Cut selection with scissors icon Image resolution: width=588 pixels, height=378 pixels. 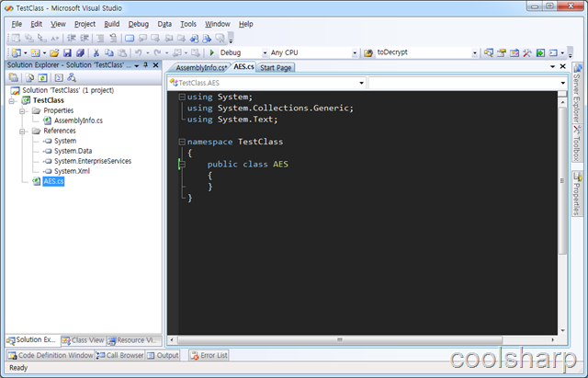(96, 53)
